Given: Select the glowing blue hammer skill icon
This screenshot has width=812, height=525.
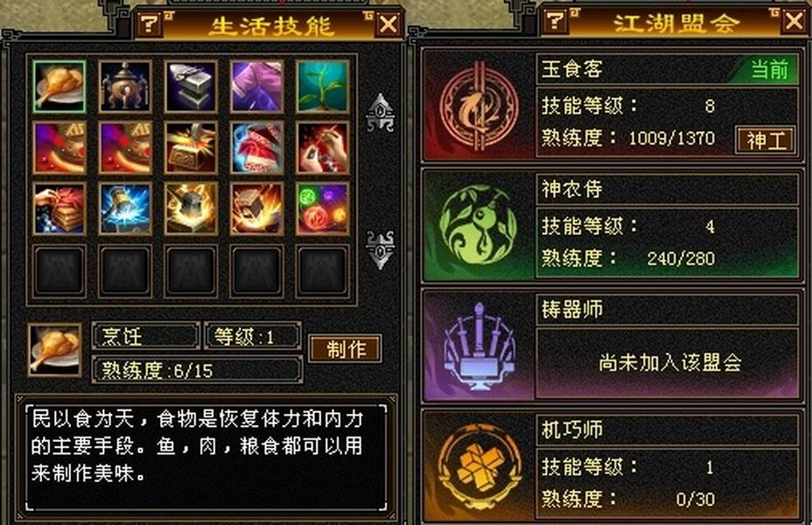Looking at the screenshot, I should (x=125, y=208).
